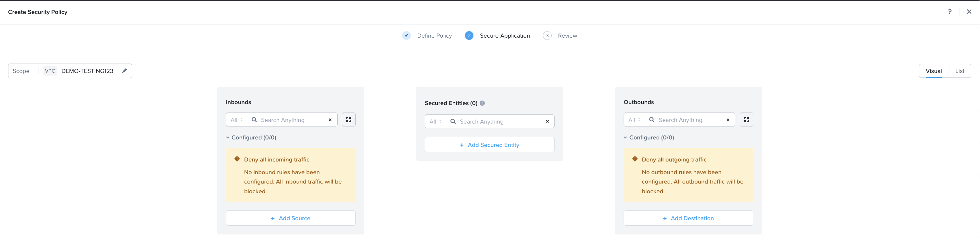
Task: Click Add Source button
Action: pyautogui.click(x=291, y=218)
